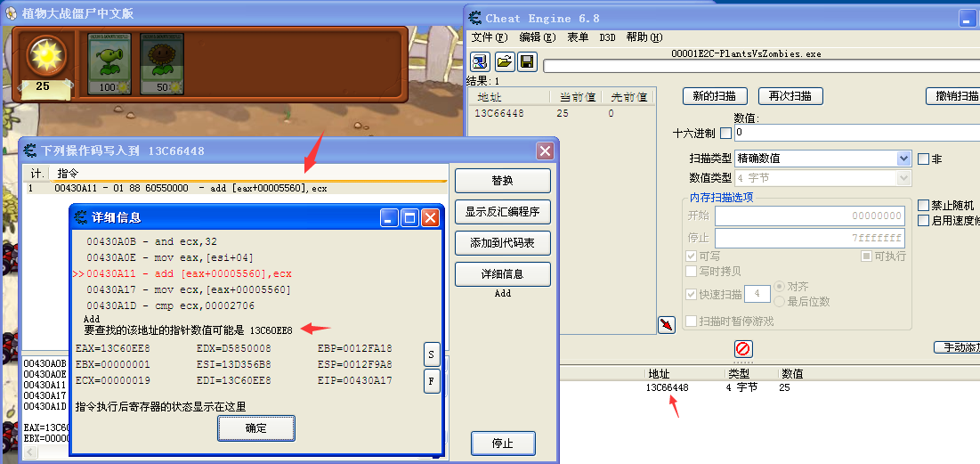This screenshot has height=464, width=980.
Task: Click the 当前值 column header
Action: pyautogui.click(x=576, y=98)
